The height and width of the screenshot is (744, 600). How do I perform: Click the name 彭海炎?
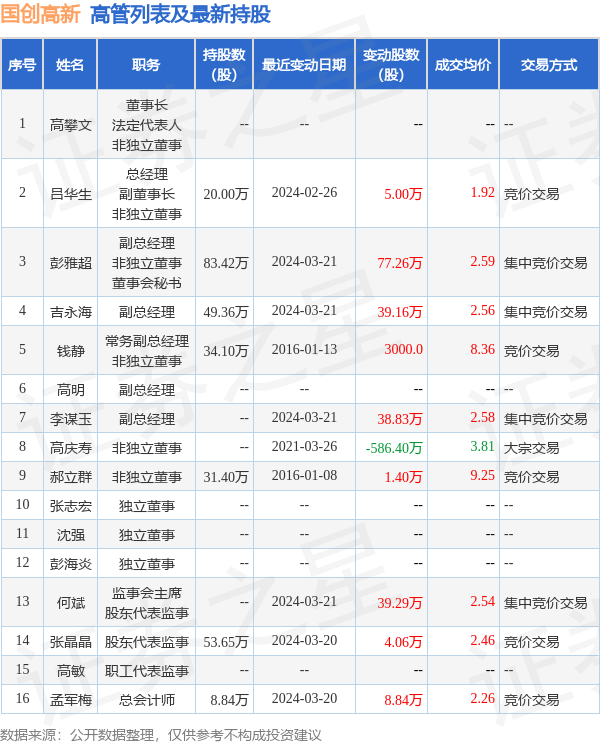(x=71, y=564)
